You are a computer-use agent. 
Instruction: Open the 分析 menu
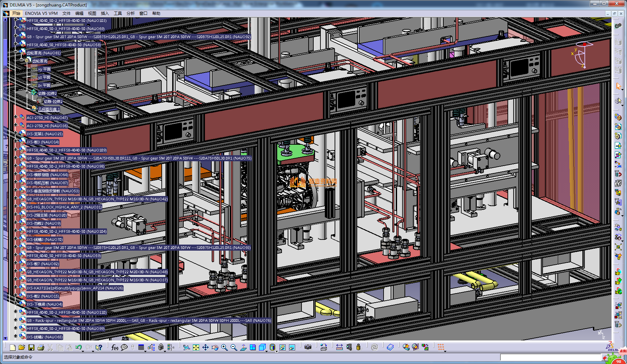click(130, 13)
